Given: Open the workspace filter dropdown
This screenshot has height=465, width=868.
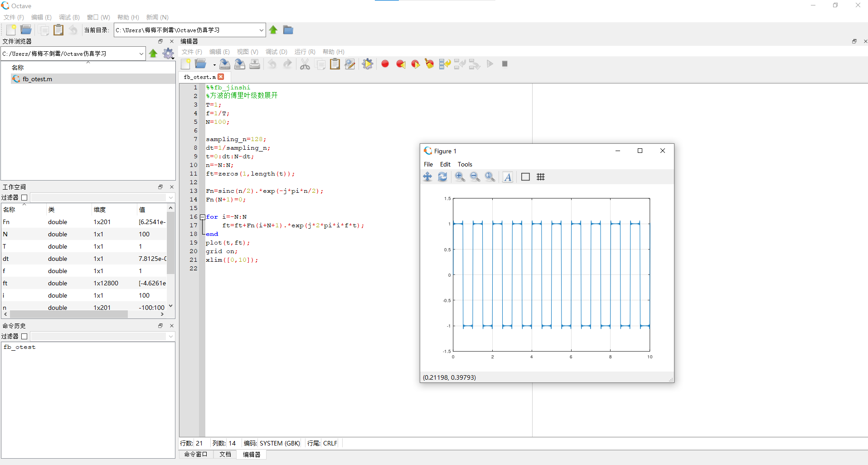Looking at the screenshot, I should pos(170,197).
